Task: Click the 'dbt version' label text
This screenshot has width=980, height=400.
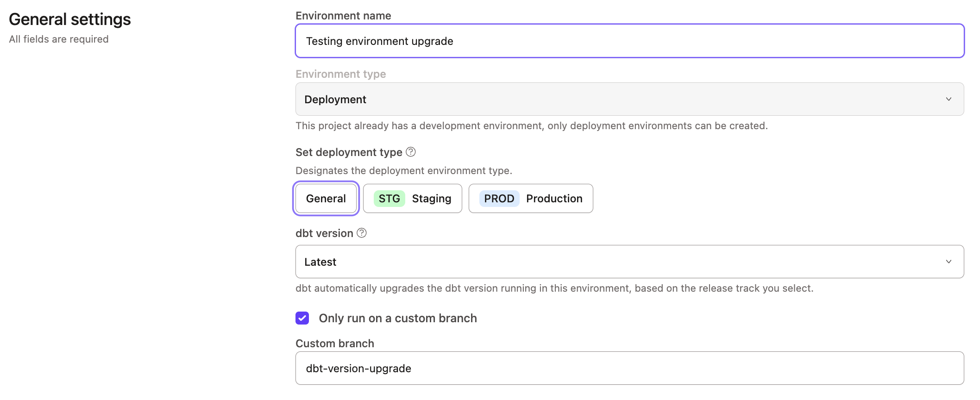Action: click(324, 233)
